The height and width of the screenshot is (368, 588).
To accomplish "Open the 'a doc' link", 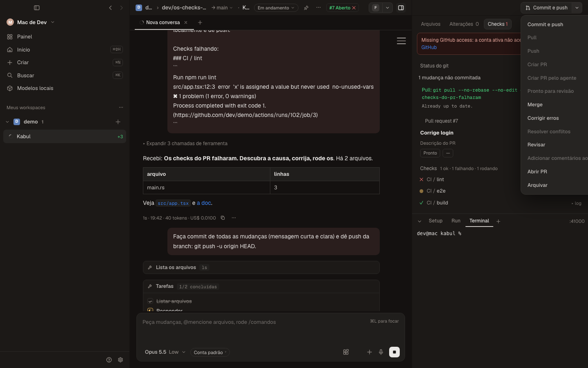I will click(204, 203).
